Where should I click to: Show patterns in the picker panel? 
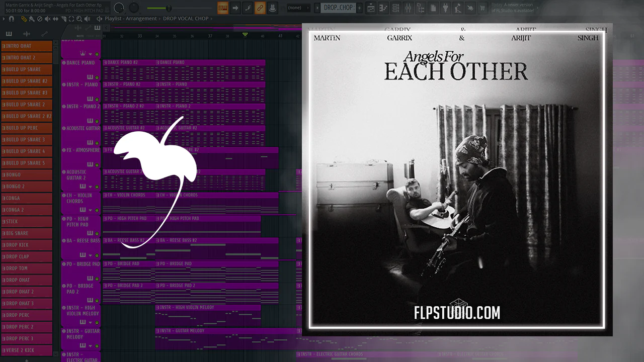pyautogui.click(x=9, y=34)
